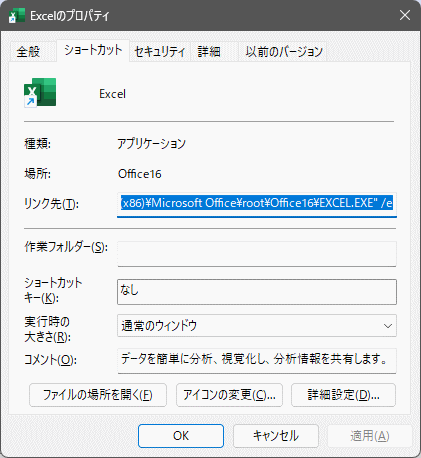The image size is (421, 458).
Task: Select the ショートカット tab
Action: pos(93,50)
